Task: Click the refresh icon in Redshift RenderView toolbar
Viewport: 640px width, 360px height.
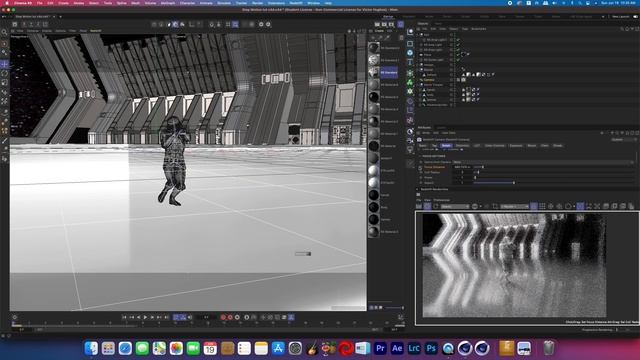Action: 436,207
